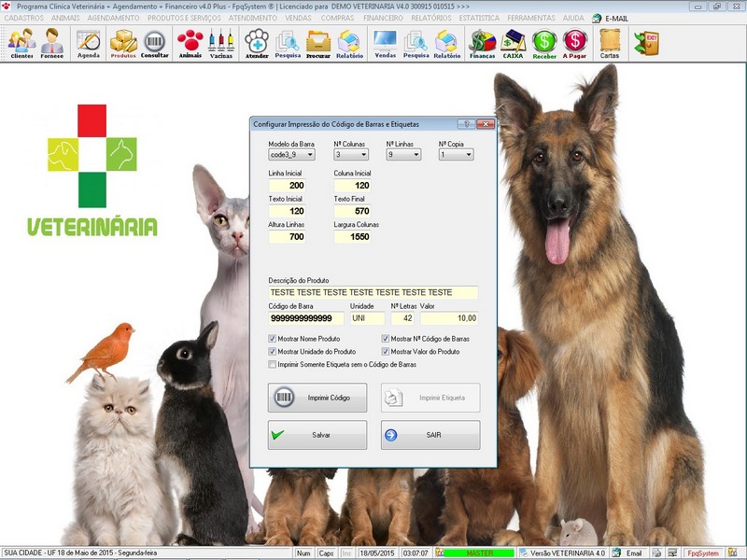Expand the Nº Colunas dropdown
This screenshot has width=747, height=560.
[x=364, y=155]
